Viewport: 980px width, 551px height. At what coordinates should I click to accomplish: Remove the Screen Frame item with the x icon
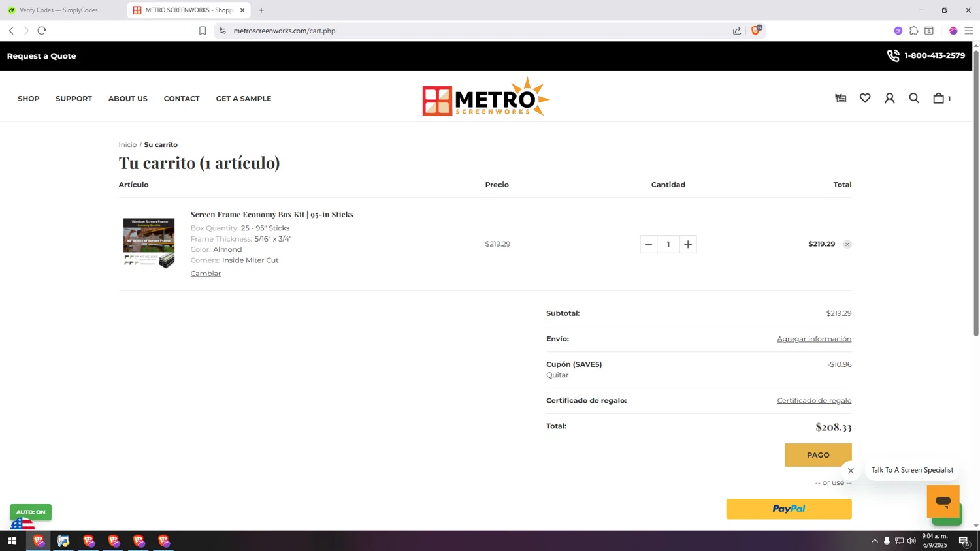coord(847,244)
